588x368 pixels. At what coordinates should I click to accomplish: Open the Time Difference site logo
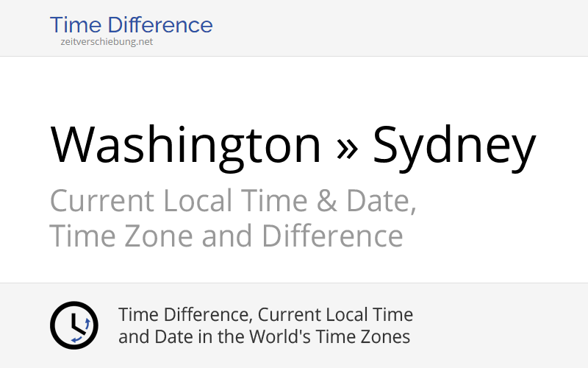[x=131, y=25]
